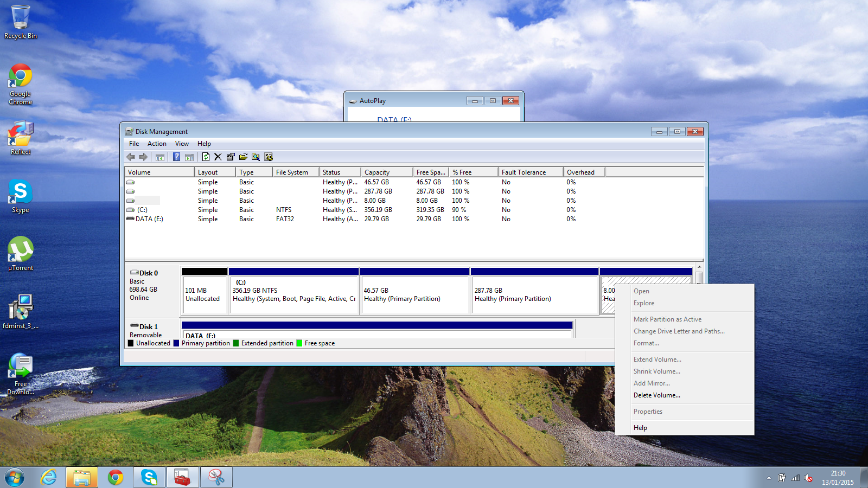Select the DATA (E:) volume row
The image size is (868, 488).
tap(149, 219)
